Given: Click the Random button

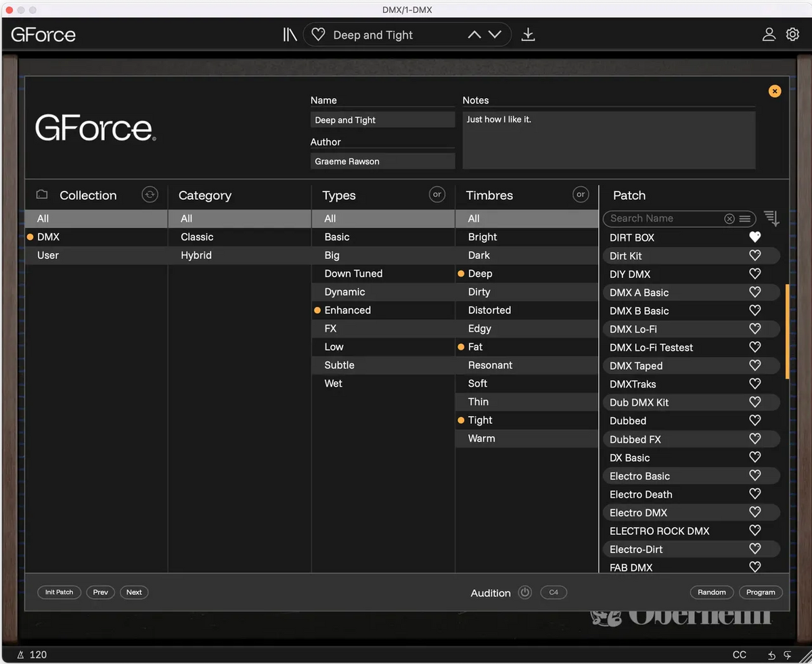Looking at the screenshot, I should (712, 592).
